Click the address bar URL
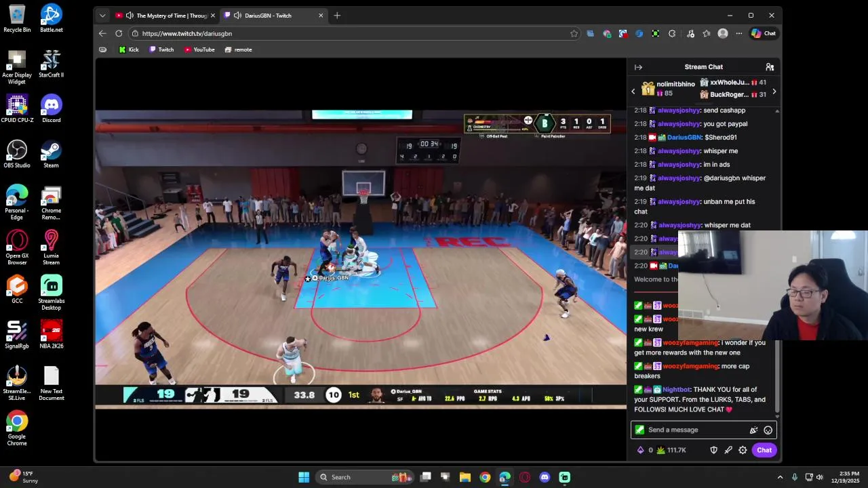 click(x=187, y=33)
